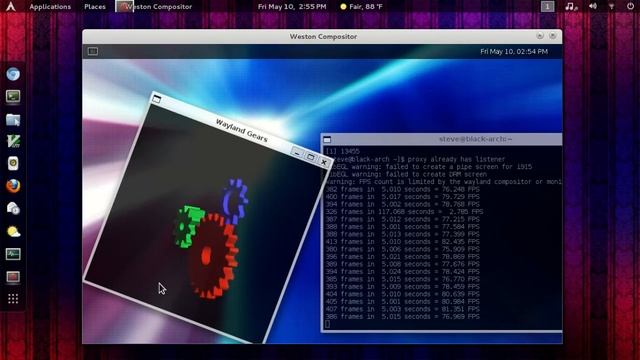Open the system monitor dock icon
The width and height of the screenshot is (640, 360).
[x=13, y=254]
